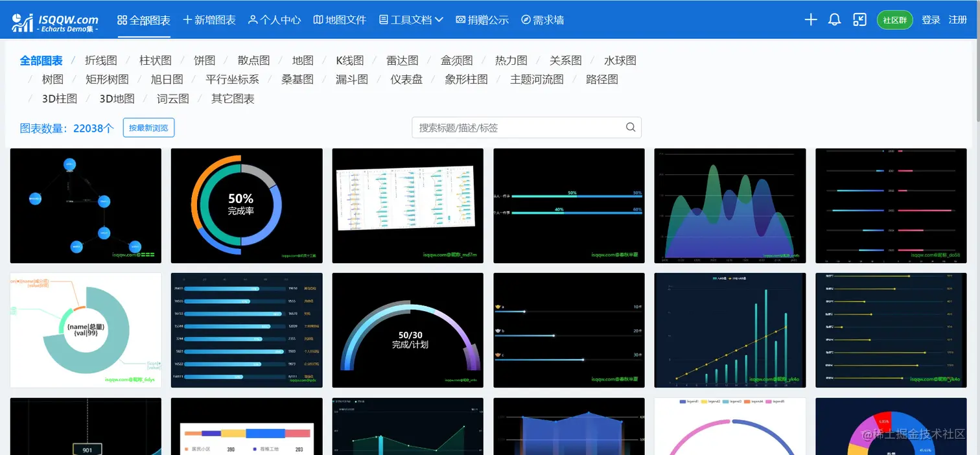
Task: Open the teal donut {name|总量} thumbnail
Action: coord(86,330)
